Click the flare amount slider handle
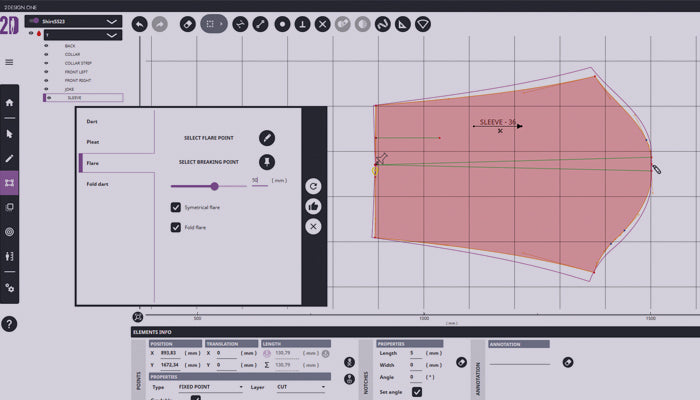Screen dimensions: 700x400 [x=214, y=186]
